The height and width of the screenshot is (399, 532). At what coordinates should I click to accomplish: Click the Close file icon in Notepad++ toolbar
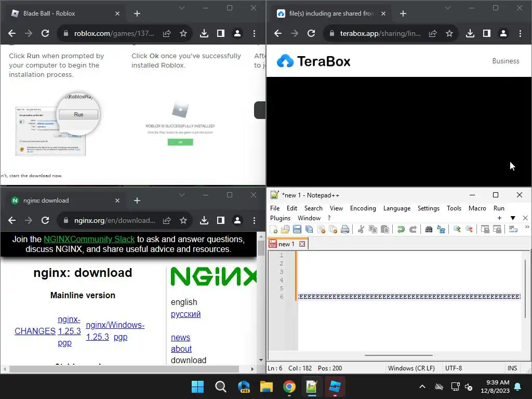(321, 230)
